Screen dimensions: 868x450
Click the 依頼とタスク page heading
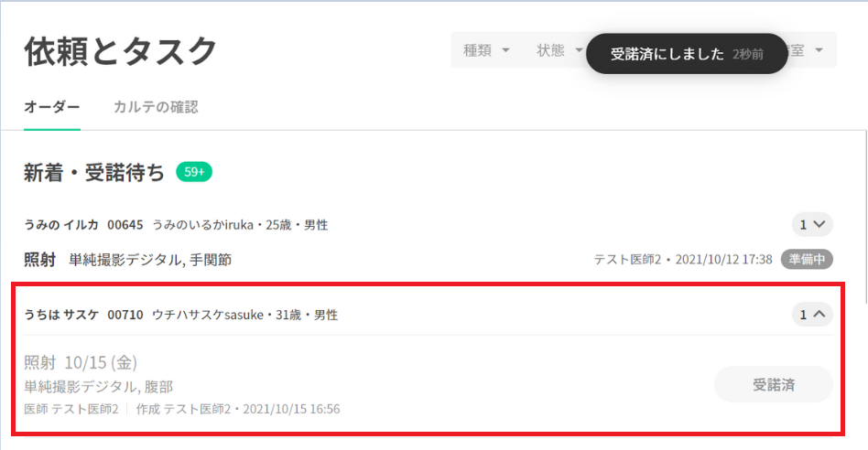coord(120,51)
